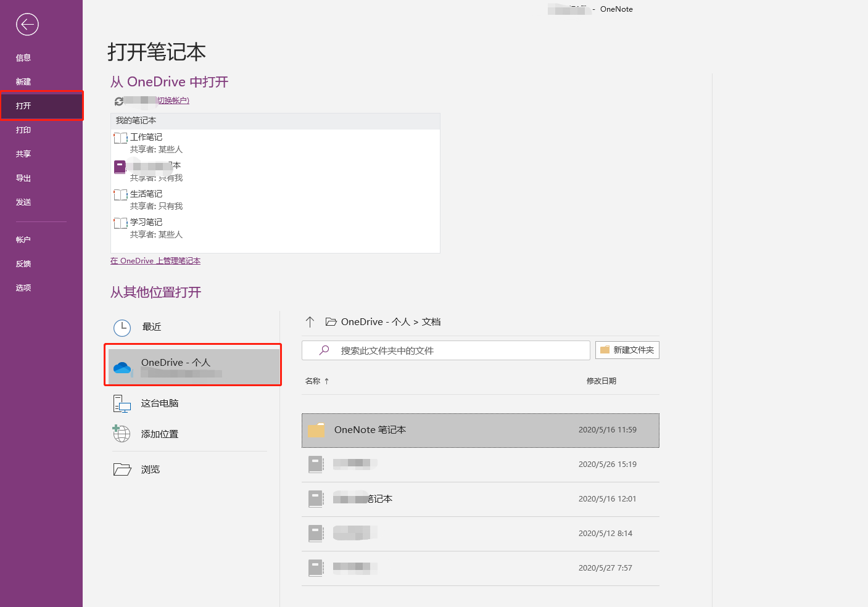Click the date 2020/5/16 11:59

[x=608, y=430]
